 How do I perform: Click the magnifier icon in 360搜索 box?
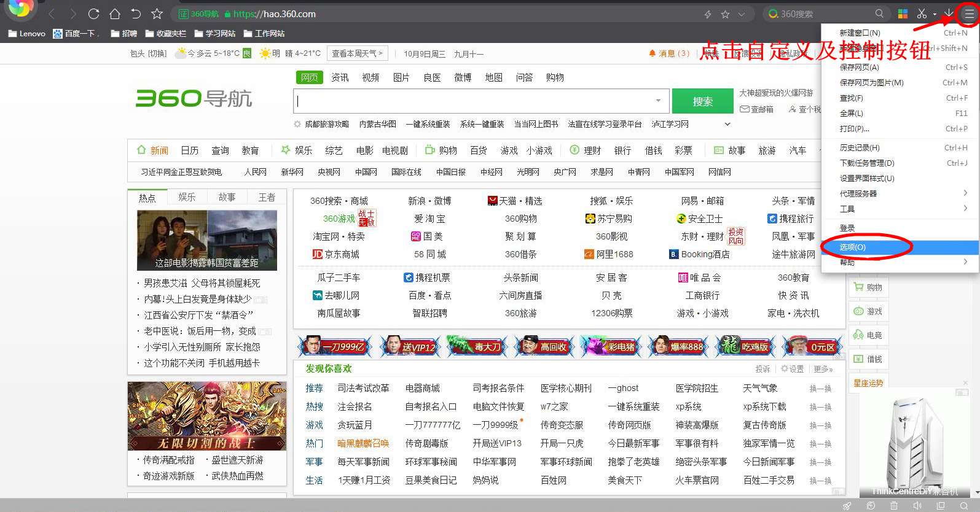(x=879, y=14)
